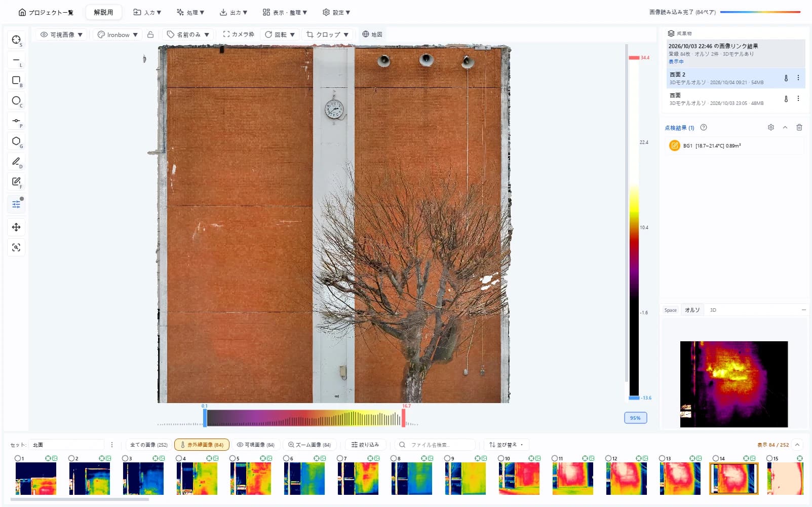812x507 pixels.
Task: Select radio button for thumbnail 5
Action: pos(233,458)
